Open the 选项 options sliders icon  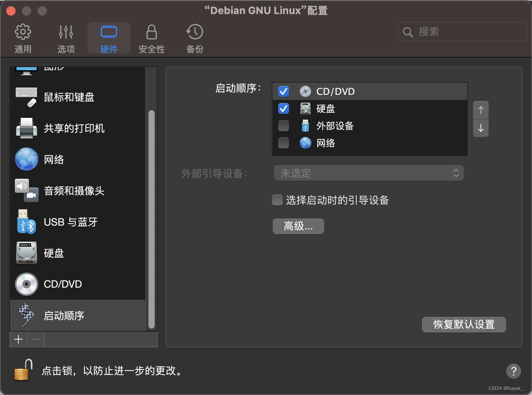click(x=66, y=32)
